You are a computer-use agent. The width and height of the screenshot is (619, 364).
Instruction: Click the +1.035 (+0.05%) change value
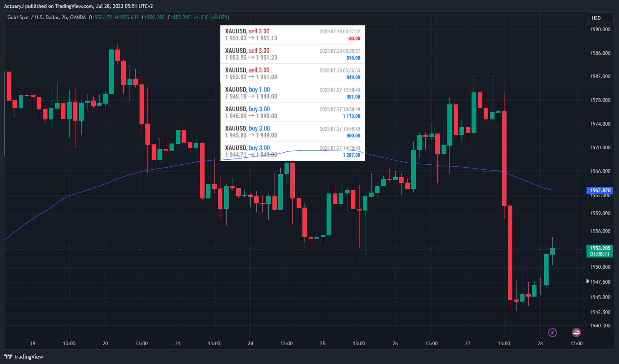[211, 17]
